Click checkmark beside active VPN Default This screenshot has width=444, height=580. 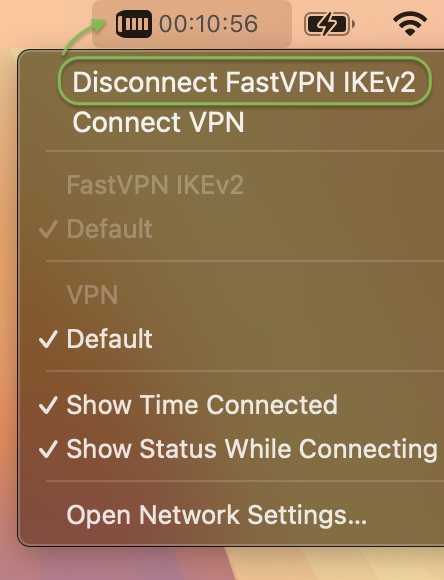click(x=48, y=339)
